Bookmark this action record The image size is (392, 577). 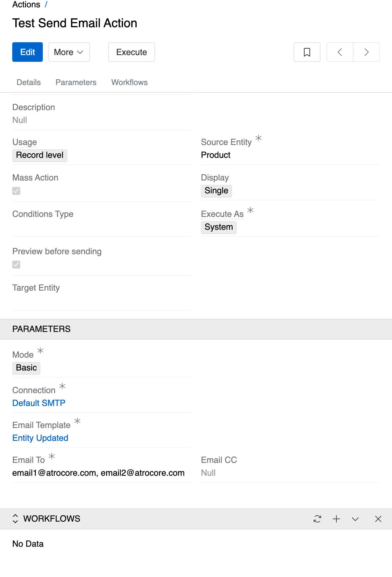click(x=306, y=52)
